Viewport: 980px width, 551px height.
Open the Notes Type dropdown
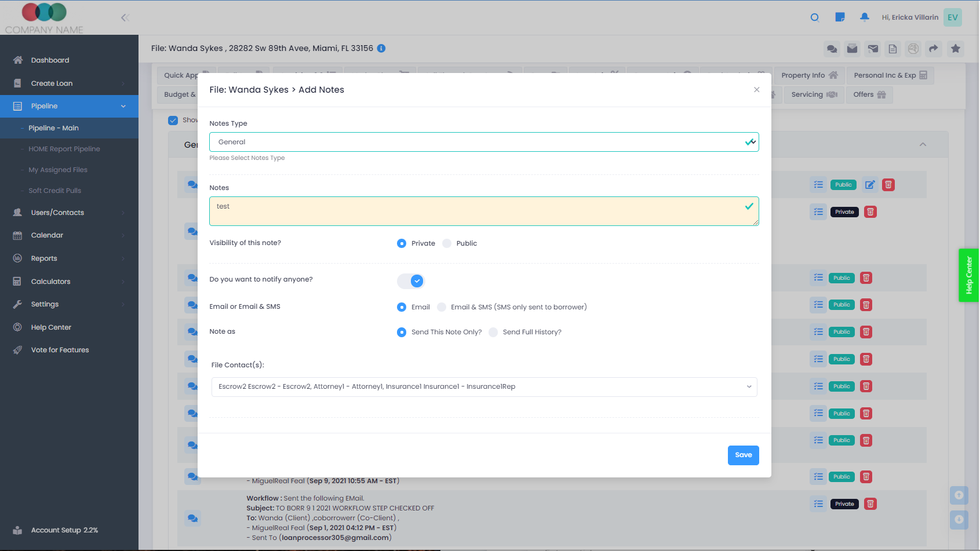483,142
